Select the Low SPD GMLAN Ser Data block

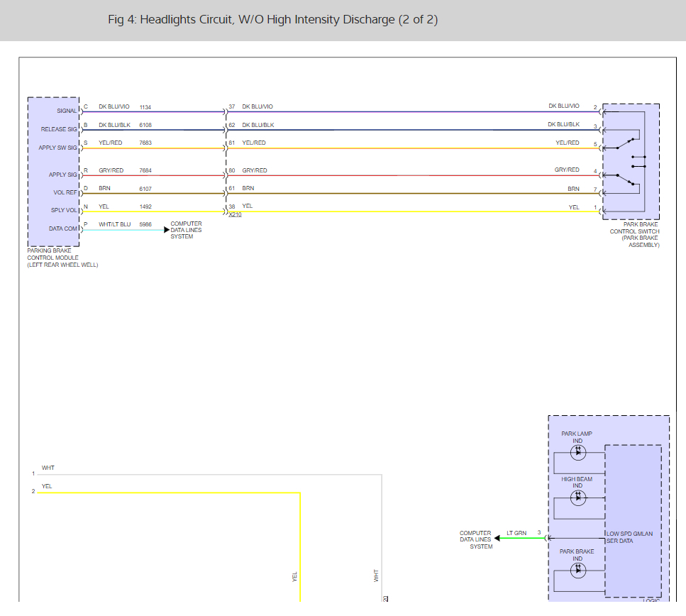[632, 521]
